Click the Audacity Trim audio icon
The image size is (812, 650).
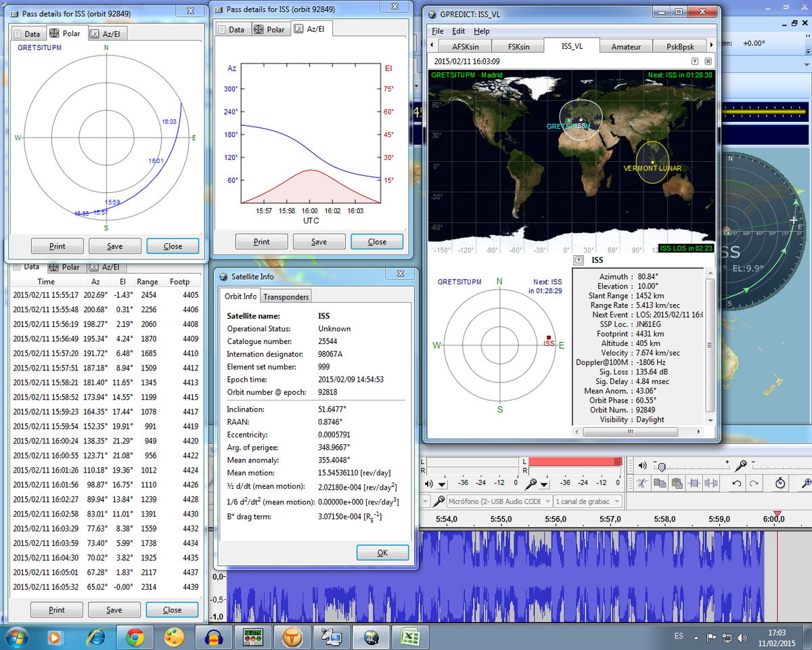click(x=694, y=483)
